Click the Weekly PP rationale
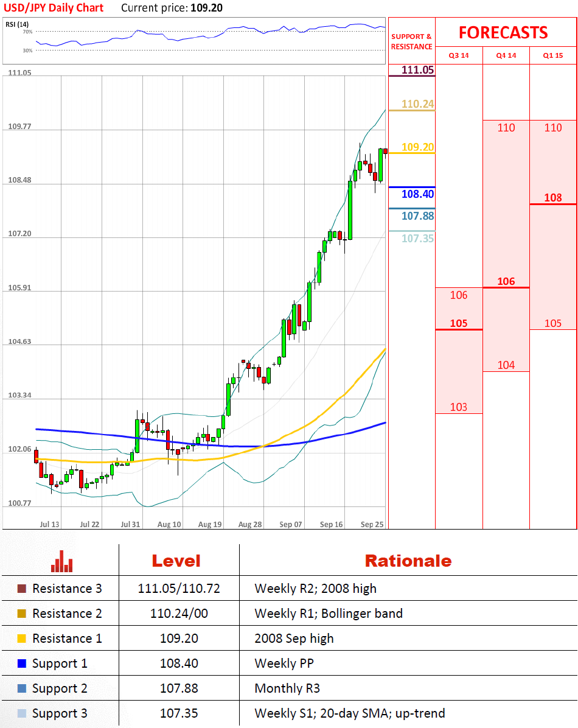The height and width of the screenshot is (728, 578). (284, 664)
